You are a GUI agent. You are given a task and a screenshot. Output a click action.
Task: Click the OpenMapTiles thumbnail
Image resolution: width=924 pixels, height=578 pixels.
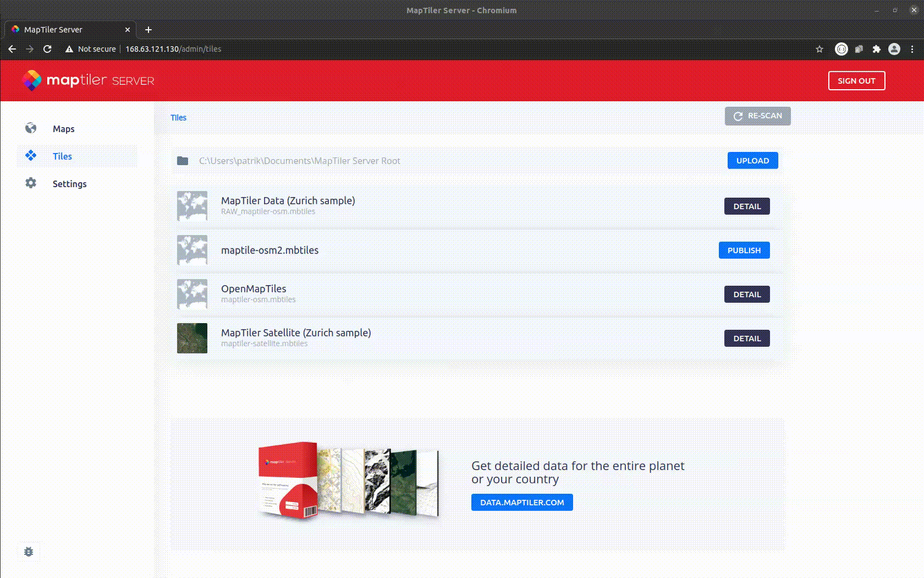click(x=192, y=294)
